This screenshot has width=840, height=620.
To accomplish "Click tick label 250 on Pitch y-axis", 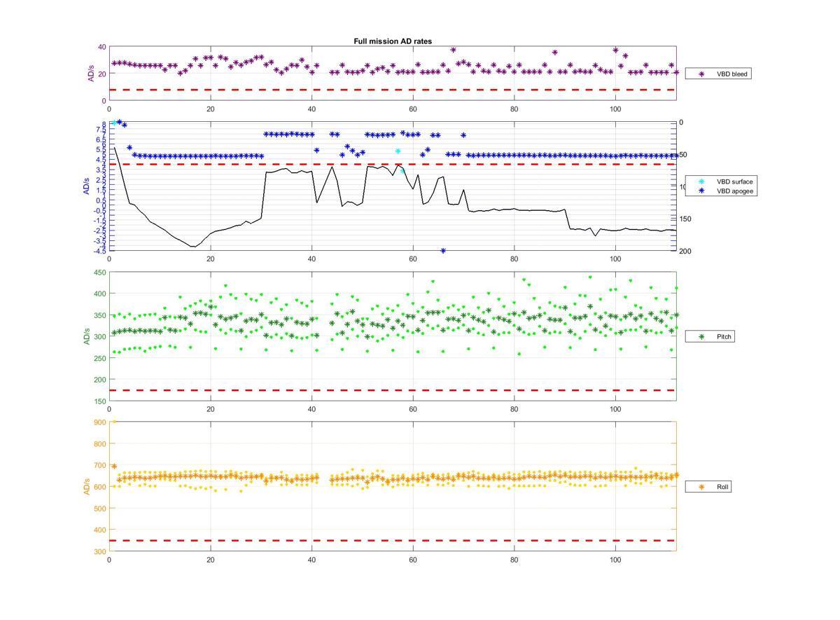I will pyautogui.click(x=99, y=359).
